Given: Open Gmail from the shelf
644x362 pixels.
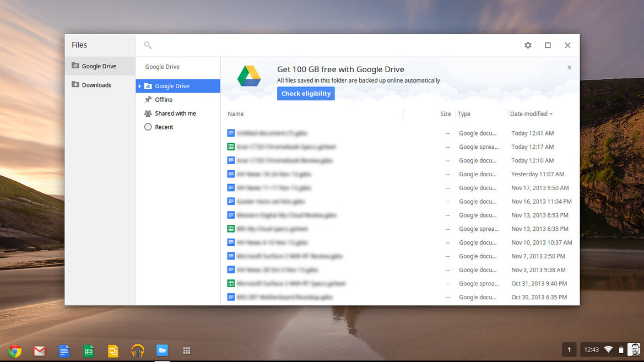Looking at the screenshot, I should (x=40, y=351).
